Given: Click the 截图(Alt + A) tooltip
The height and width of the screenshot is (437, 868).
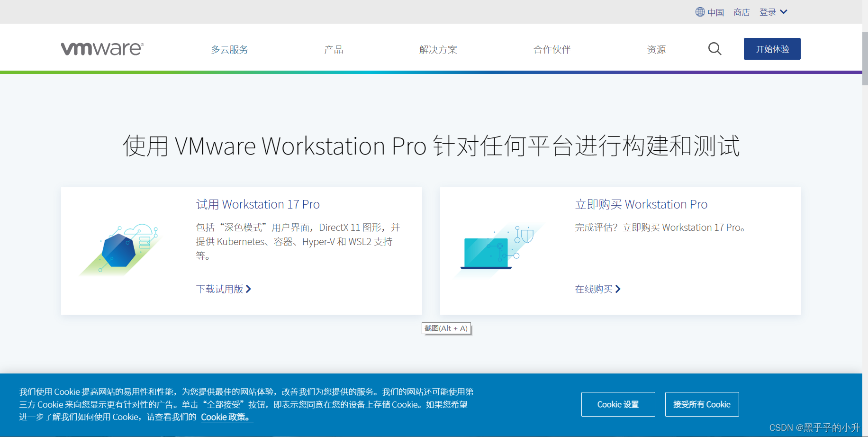Looking at the screenshot, I should 446,328.
